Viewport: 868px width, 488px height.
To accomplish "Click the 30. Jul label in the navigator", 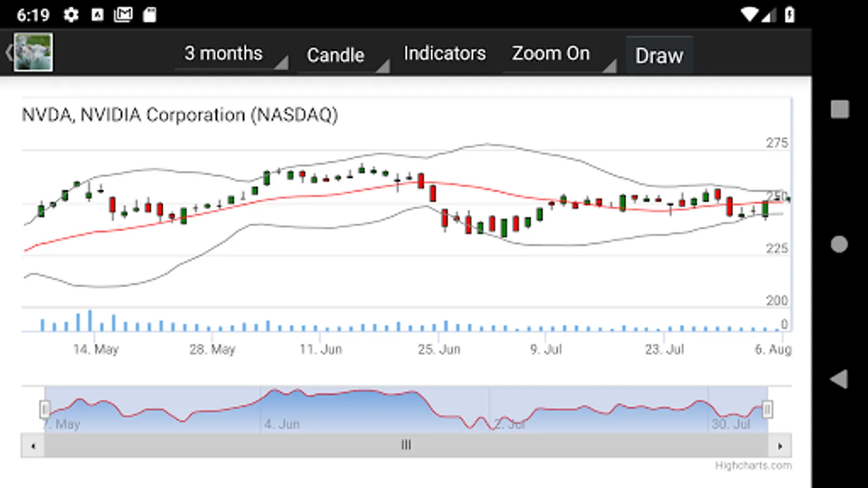I will [x=731, y=424].
